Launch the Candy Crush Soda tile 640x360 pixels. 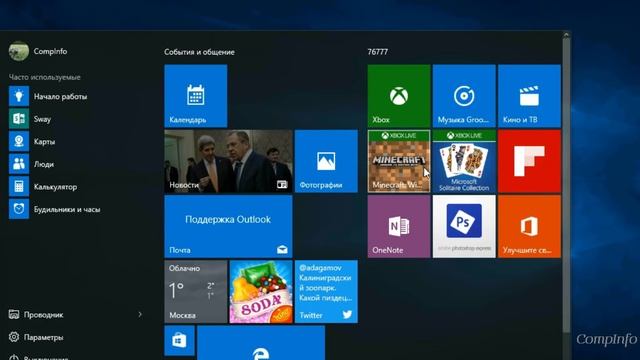[261, 292]
